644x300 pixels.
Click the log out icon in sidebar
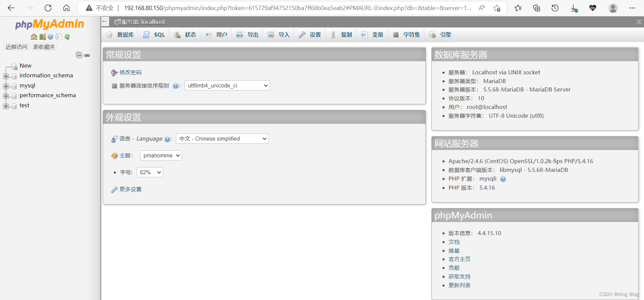[x=42, y=37]
